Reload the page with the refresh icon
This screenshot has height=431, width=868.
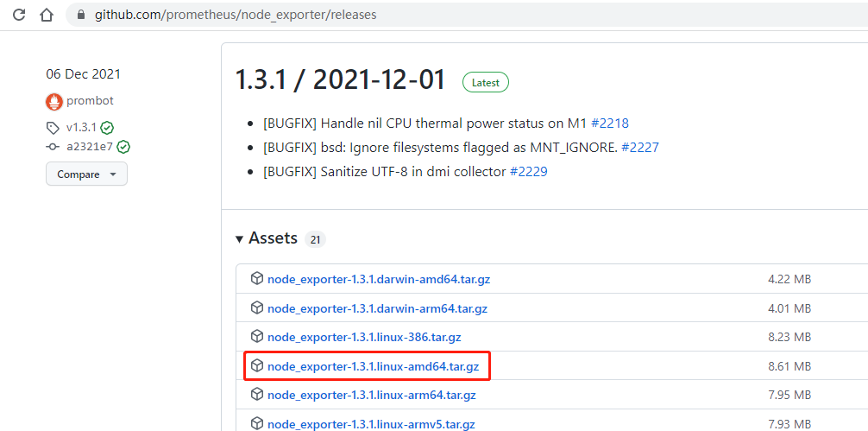point(19,15)
